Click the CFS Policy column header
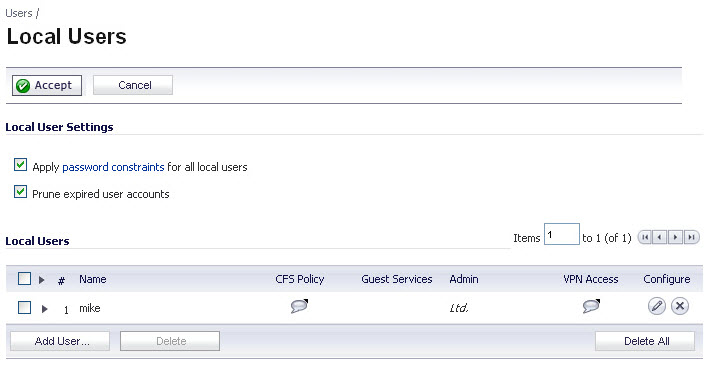 tap(300, 279)
